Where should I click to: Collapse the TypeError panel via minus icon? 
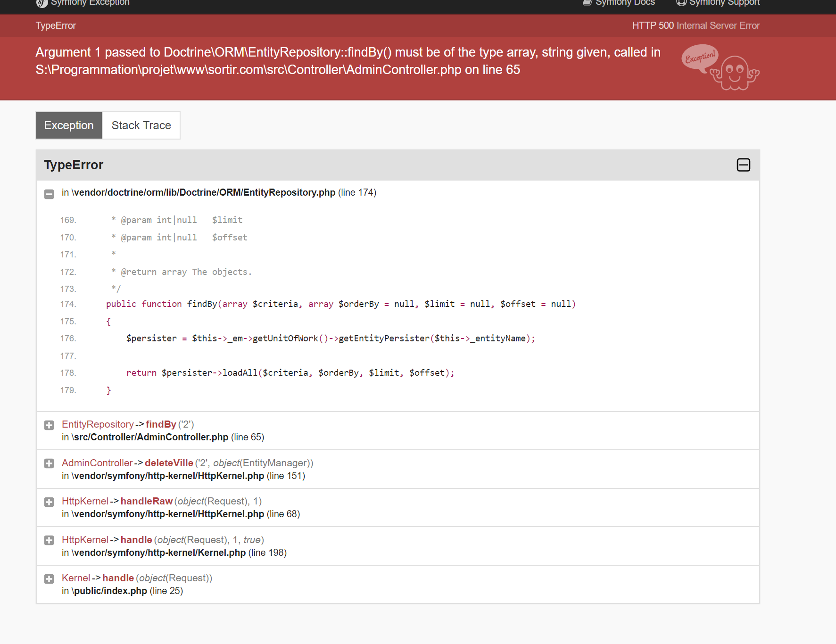744,165
